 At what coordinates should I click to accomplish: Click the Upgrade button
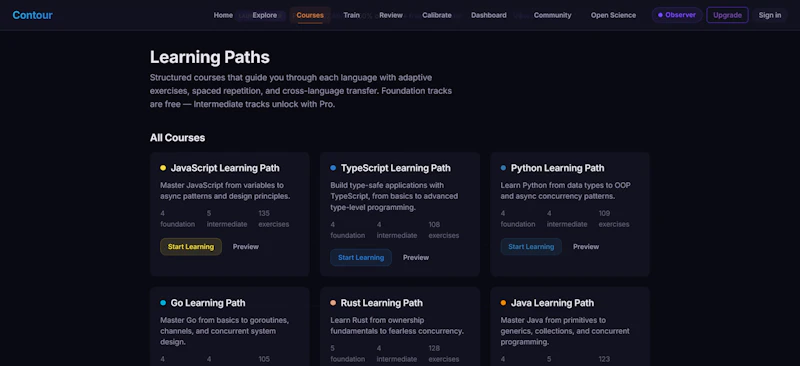[x=728, y=15]
